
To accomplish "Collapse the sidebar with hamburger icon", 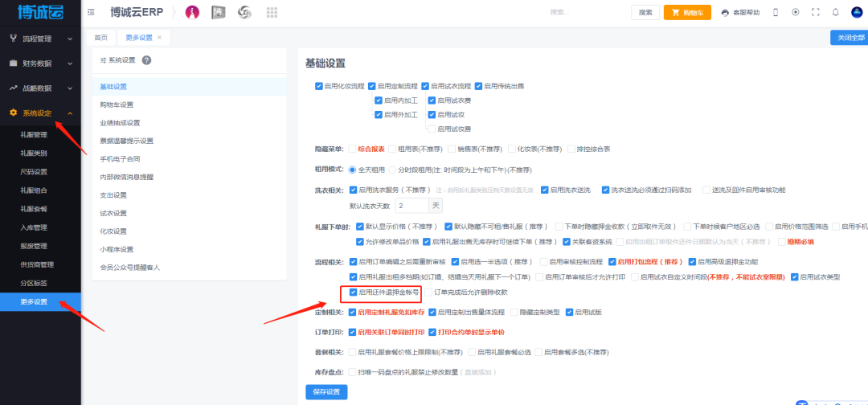I will [x=92, y=12].
